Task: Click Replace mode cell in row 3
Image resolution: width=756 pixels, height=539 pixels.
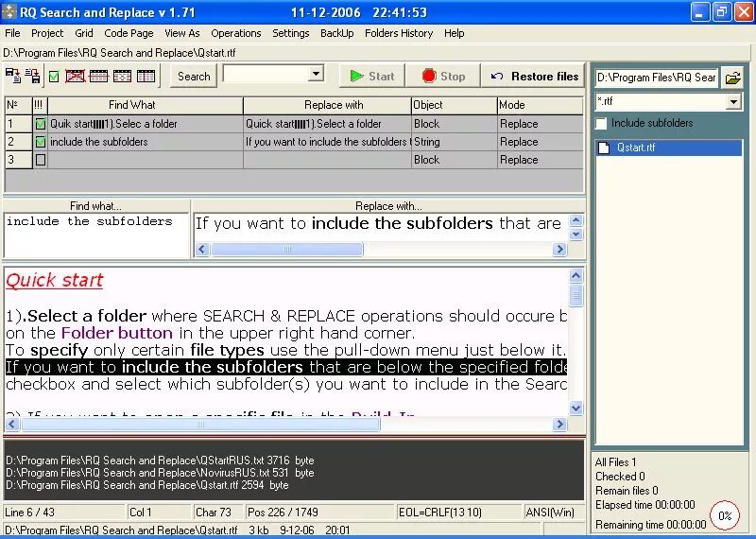Action: (x=540, y=160)
